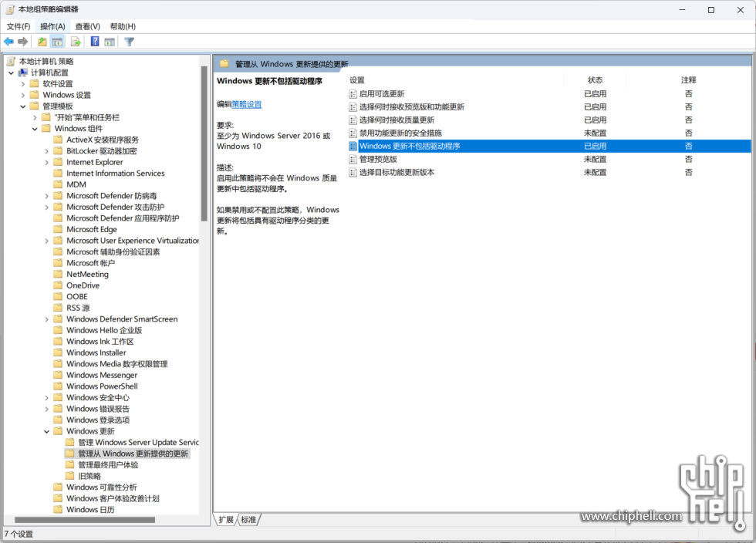
Task: Sort by the 注释 column header
Action: (688, 80)
